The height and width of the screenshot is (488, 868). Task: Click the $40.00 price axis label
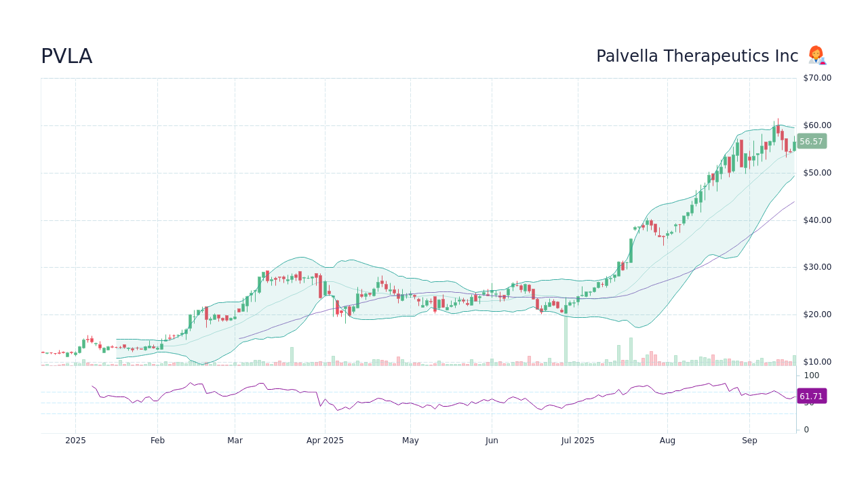tap(817, 220)
